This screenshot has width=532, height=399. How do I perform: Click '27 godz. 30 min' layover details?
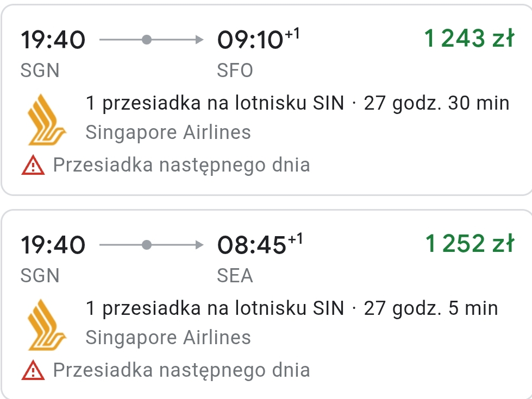pyautogui.click(x=437, y=103)
